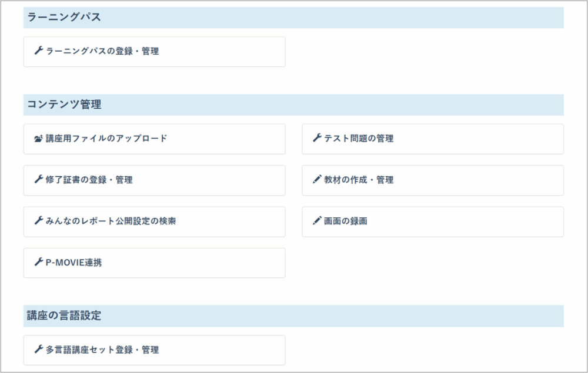Click wrench icon beside 修了証書の登録・管理
Viewport: 588px width, 373px height.
pyautogui.click(x=39, y=179)
